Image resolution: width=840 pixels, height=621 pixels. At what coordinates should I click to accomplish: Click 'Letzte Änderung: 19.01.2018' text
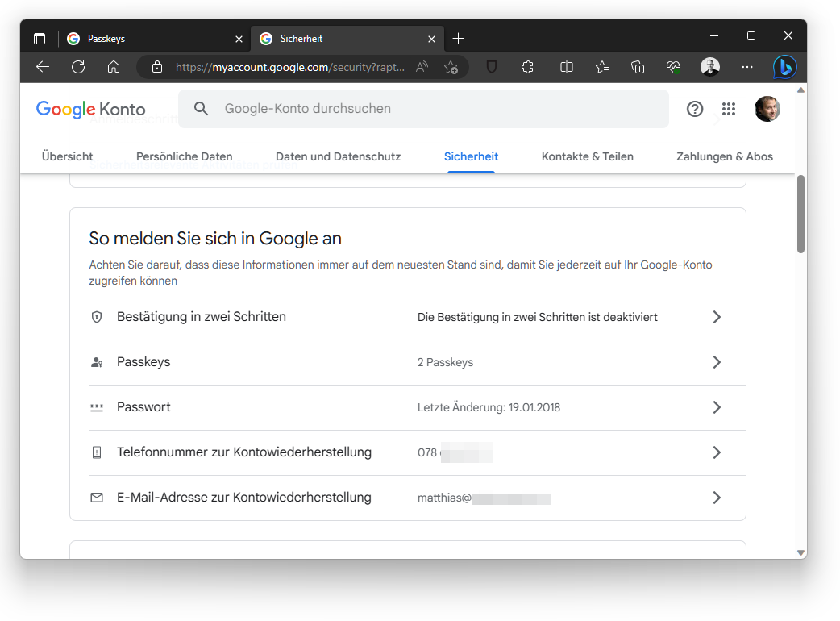point(489,408)
